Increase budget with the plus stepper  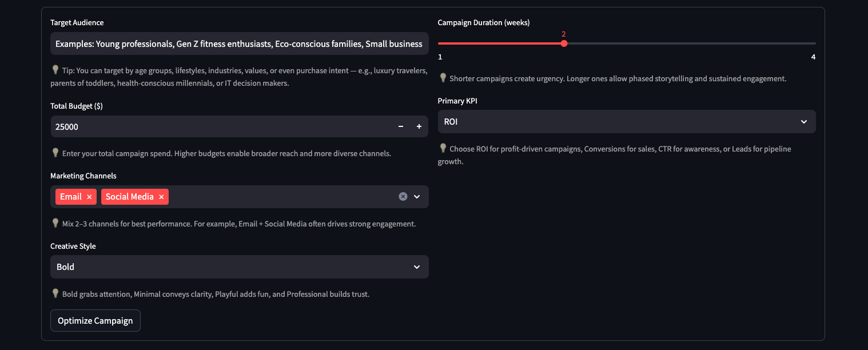pos(419,126)
